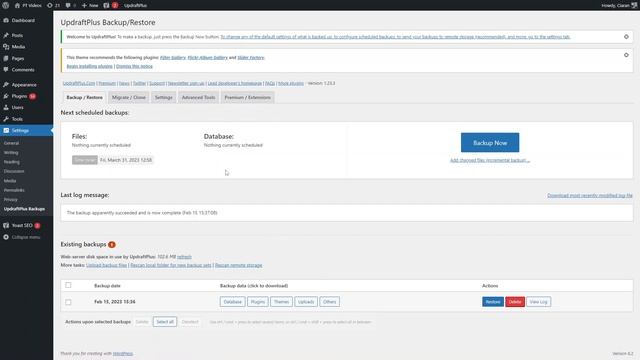Open the site home icon in admin bar
This screenshot has height=360, width=640.
(x=17, y=5)
